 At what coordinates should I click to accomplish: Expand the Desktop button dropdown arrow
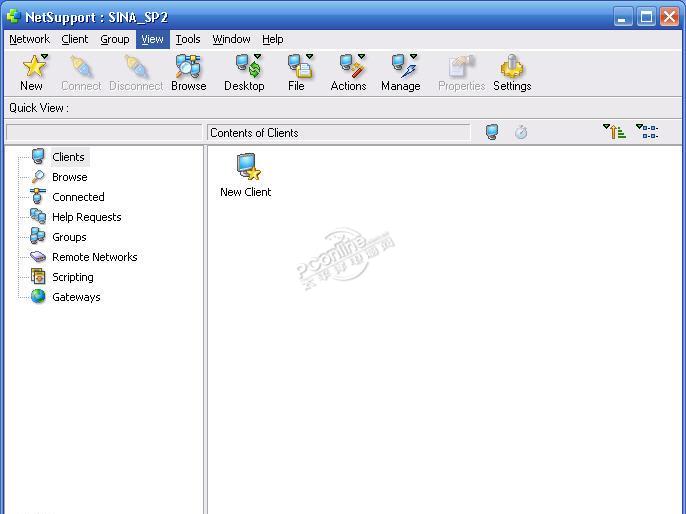pyautogui.click(x=257, y=56)
